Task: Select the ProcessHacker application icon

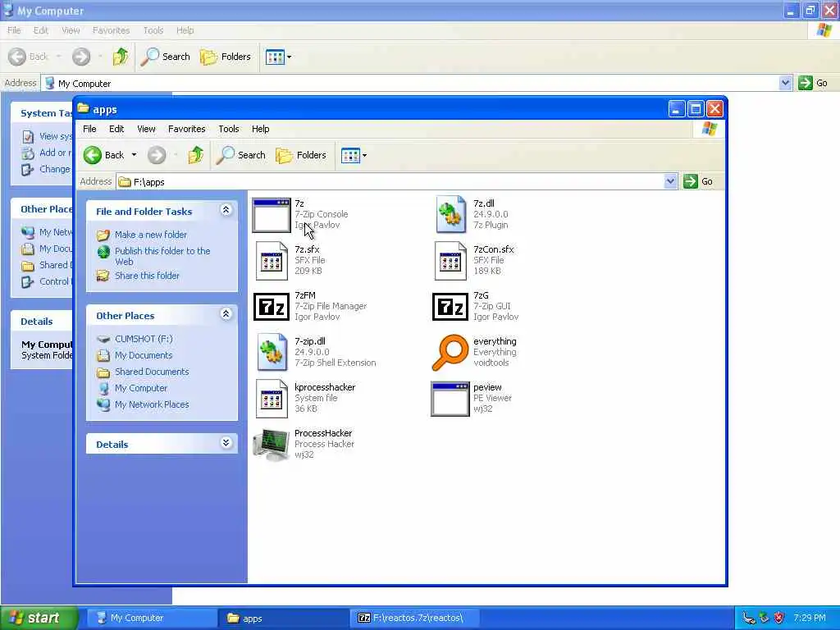Action: [271, 445]
